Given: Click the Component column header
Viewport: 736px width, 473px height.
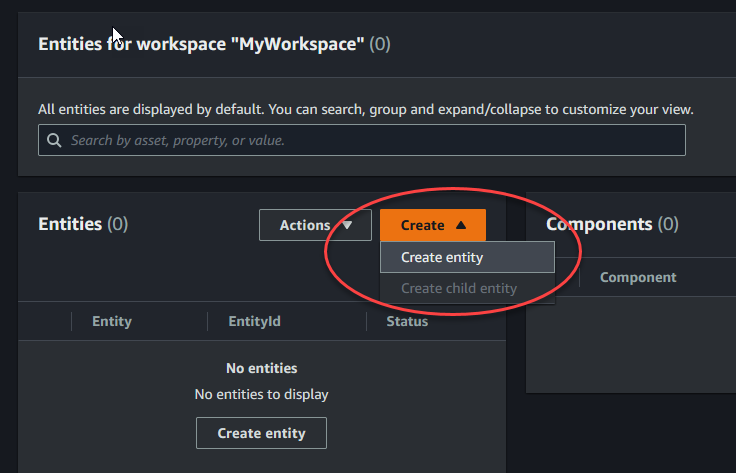Looking at the screenshot, I should click(638, 277).
